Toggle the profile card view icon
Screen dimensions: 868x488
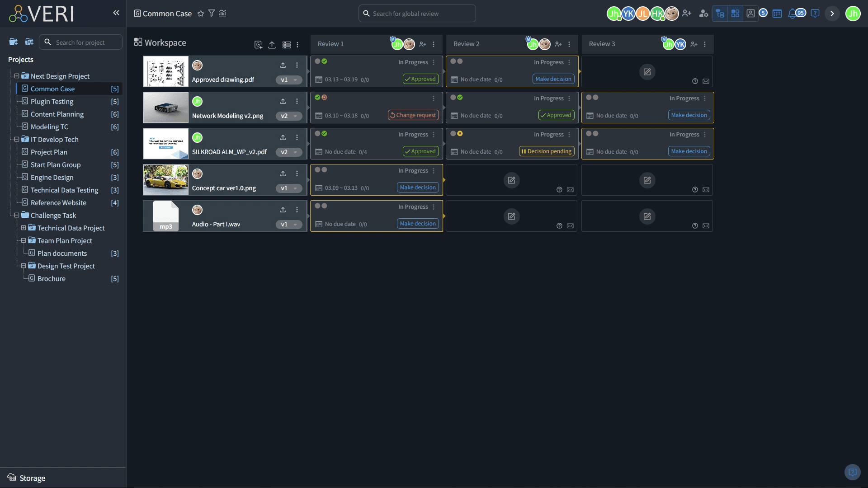[x=751, y=14]
